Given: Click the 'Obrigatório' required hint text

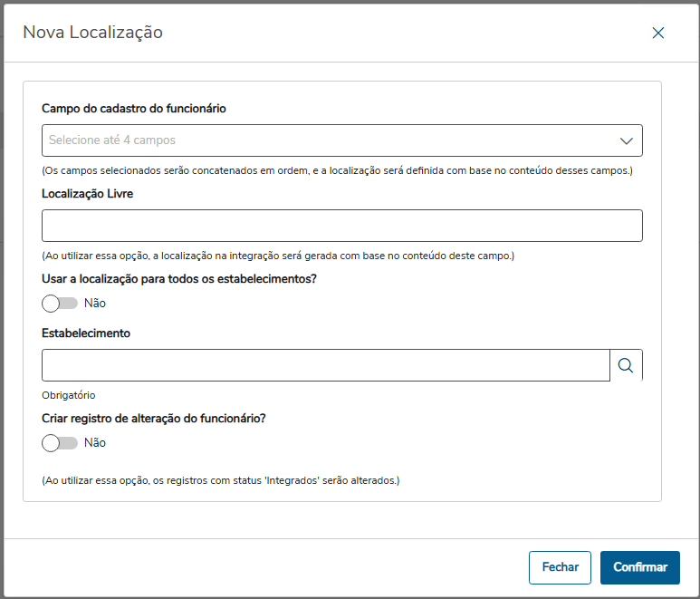Looking at the screenshot, I should click(69, 395).
